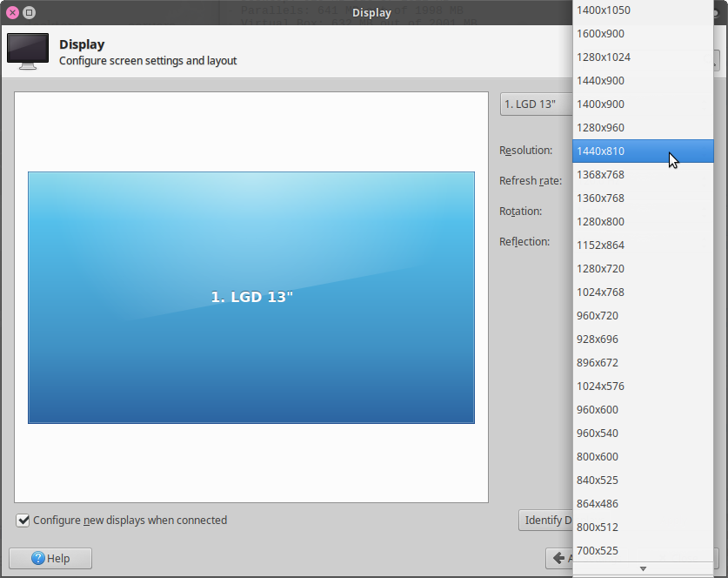Viewport: 728px width, 578px height.
Task: Select 1400x900 resolution
Action: (643, 104)
